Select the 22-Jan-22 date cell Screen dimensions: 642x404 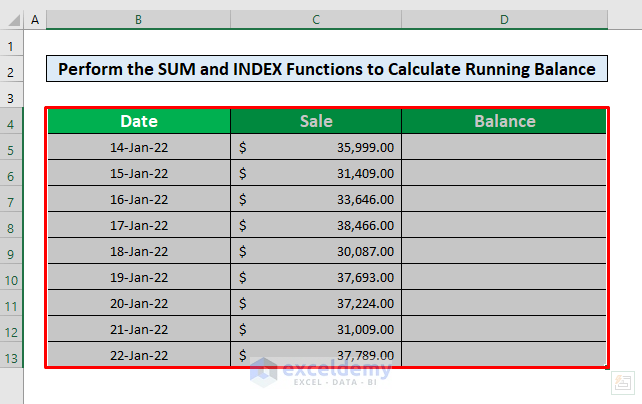pyautogui.click(x=138, y=355)
